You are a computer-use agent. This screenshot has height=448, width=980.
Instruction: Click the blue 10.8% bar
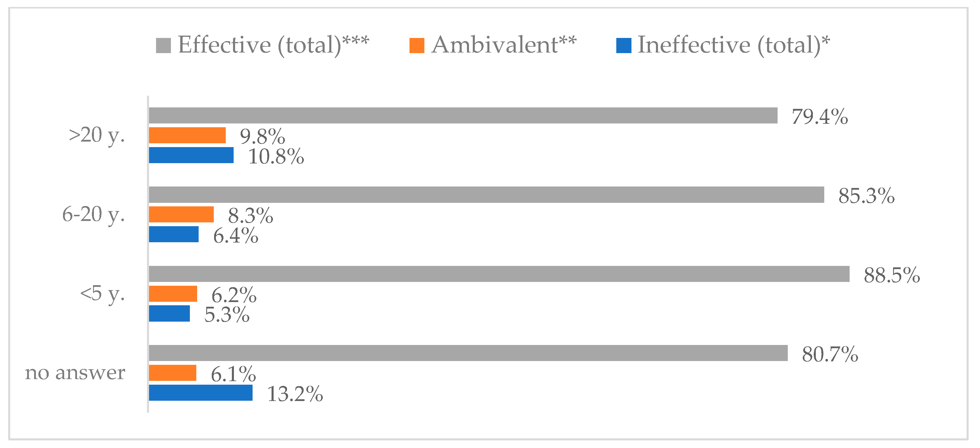click(191, 155)
